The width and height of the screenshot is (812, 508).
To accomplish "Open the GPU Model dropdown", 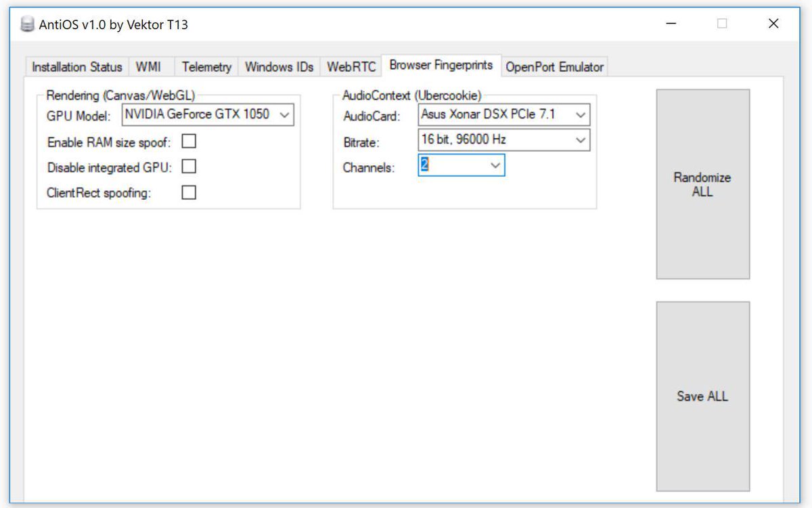I will click(208, 114).
